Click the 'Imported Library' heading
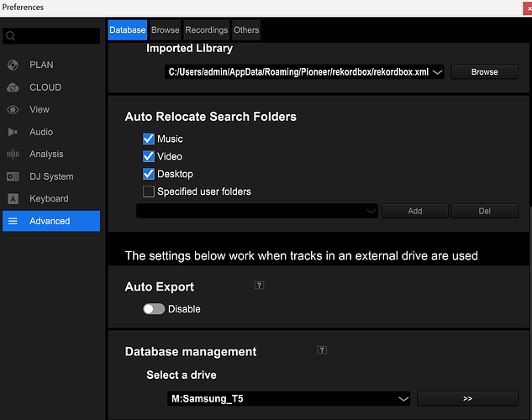This screenshot has width=532, height=420. 189,48
